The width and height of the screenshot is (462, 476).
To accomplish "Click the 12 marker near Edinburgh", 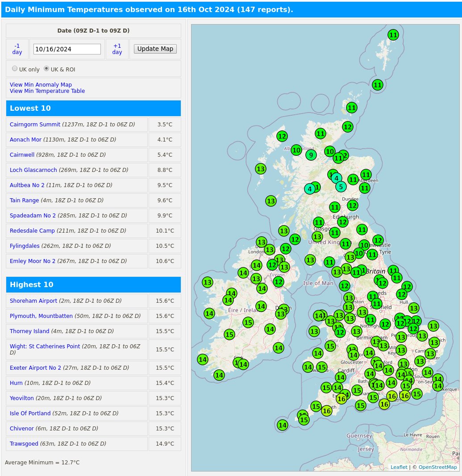I will pos(343,221).
